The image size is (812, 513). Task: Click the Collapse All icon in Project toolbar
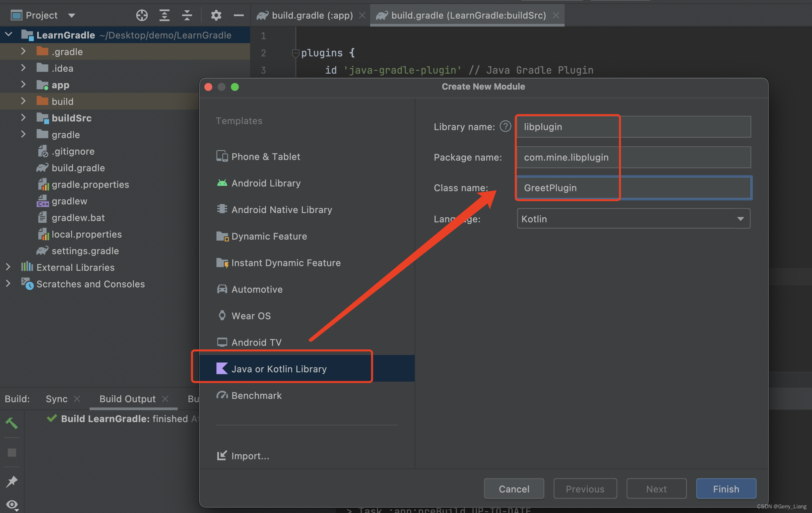pos(187,15)
